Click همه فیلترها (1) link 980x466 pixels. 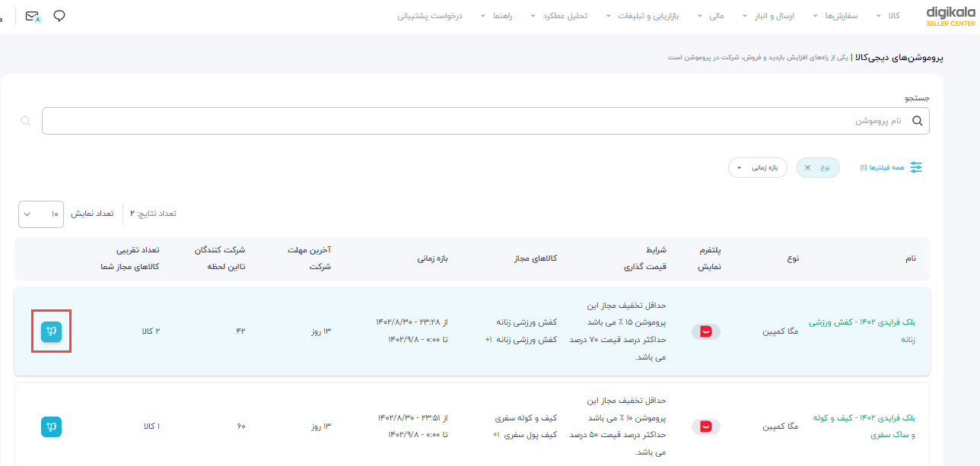[882, 167]
